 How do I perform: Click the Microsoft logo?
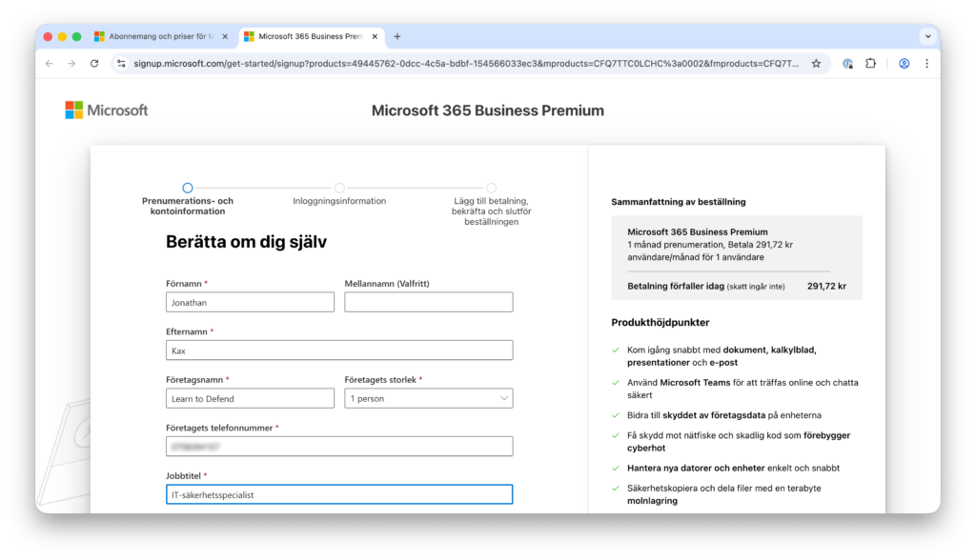[x=107, y=110]
